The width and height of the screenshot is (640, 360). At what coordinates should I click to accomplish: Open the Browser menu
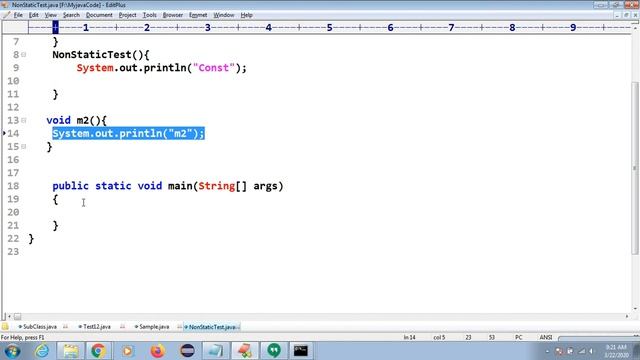173,15
